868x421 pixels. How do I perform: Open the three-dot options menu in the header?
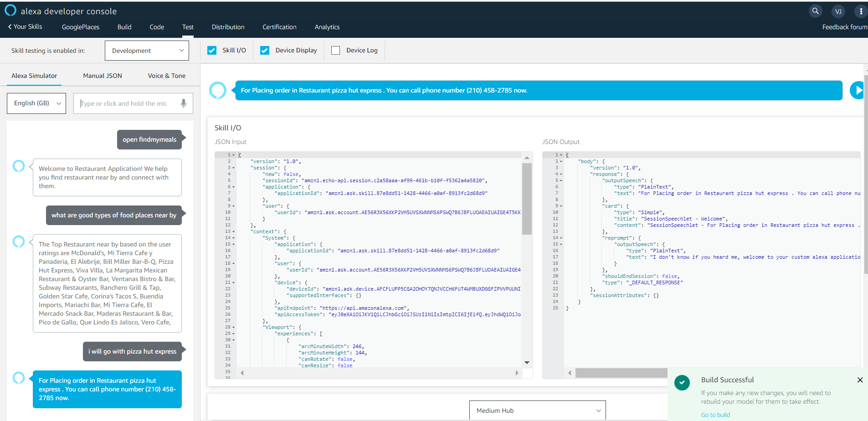[861, 11]
